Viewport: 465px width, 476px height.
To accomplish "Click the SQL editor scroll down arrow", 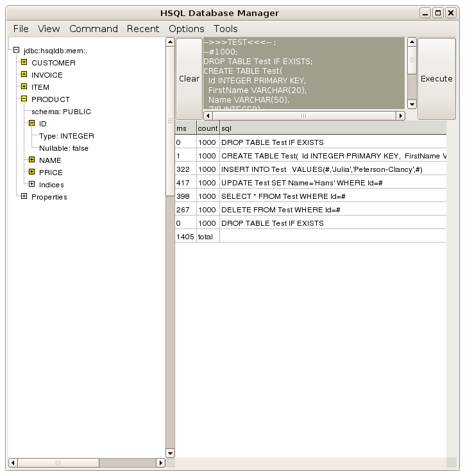I will (x=412, y=105).
